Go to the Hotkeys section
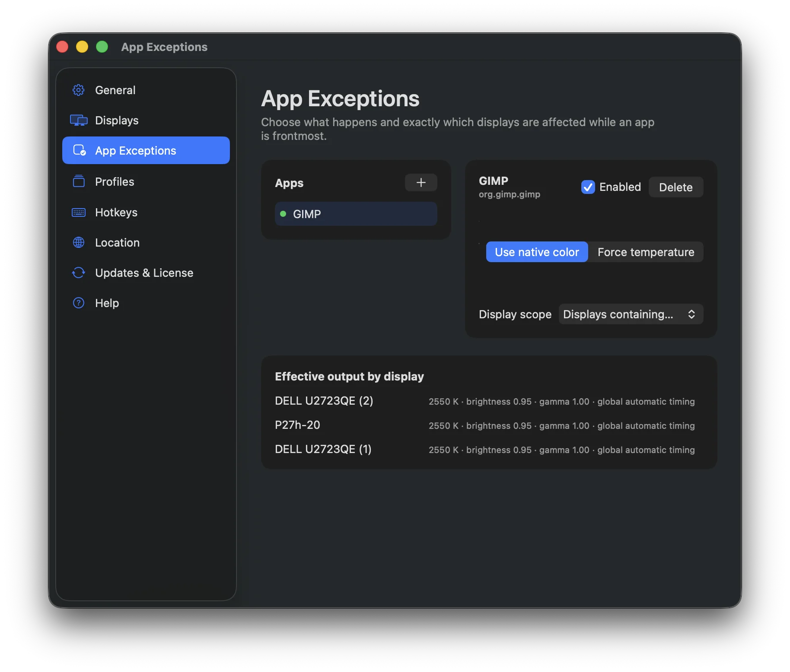The height and width of the screenshot is (672, 790). click(146, 212)
